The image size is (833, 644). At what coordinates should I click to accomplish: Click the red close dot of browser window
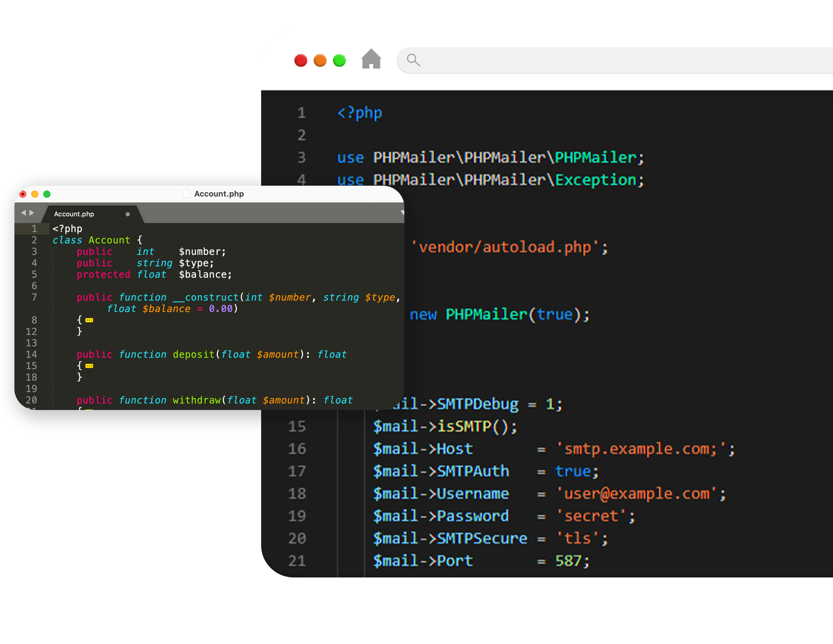tap(301, 60)
